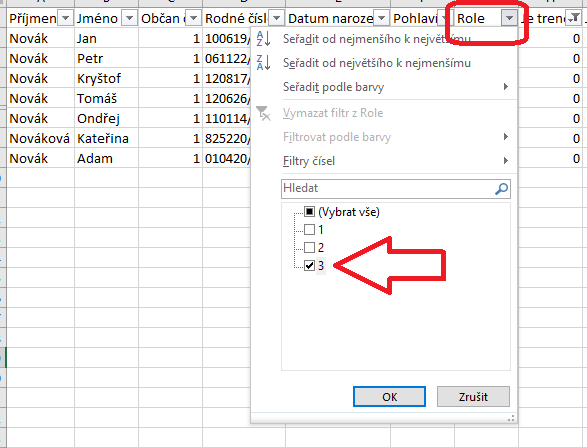
Task: Open the Občan column filter dropdown
Action: pyautogui.click(x=194, y=18)
